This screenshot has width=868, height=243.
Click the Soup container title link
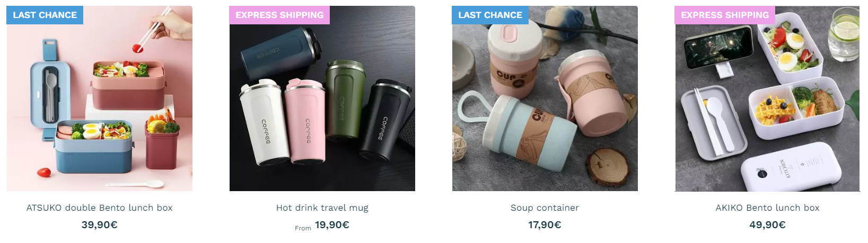(x=545, y=208)
